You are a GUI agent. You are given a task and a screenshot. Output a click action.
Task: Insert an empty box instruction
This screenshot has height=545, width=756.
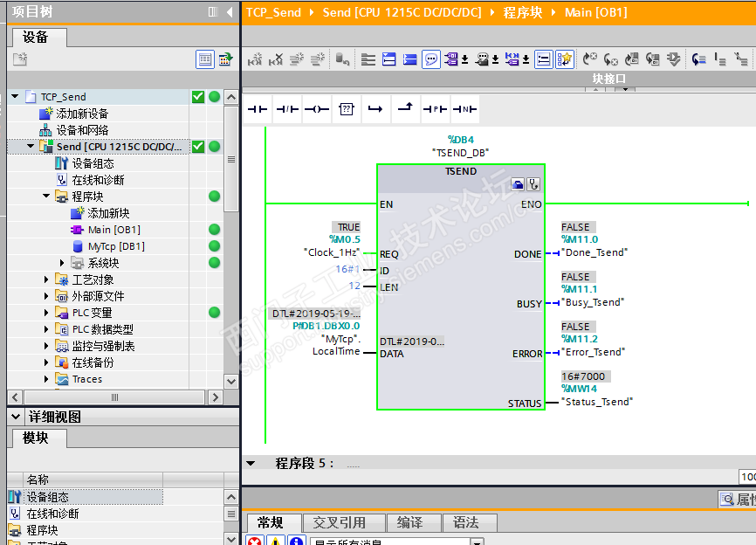[x=347, y=109]
